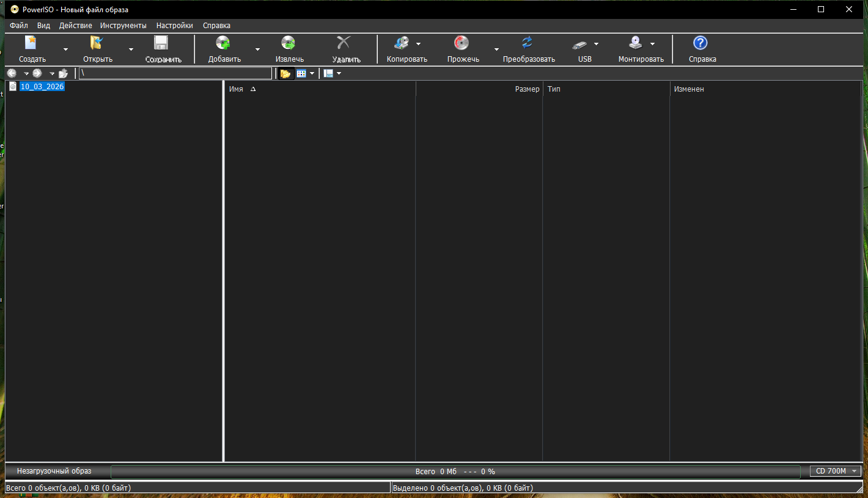Click the Открыть (Open) folder icon

[97, 43]
